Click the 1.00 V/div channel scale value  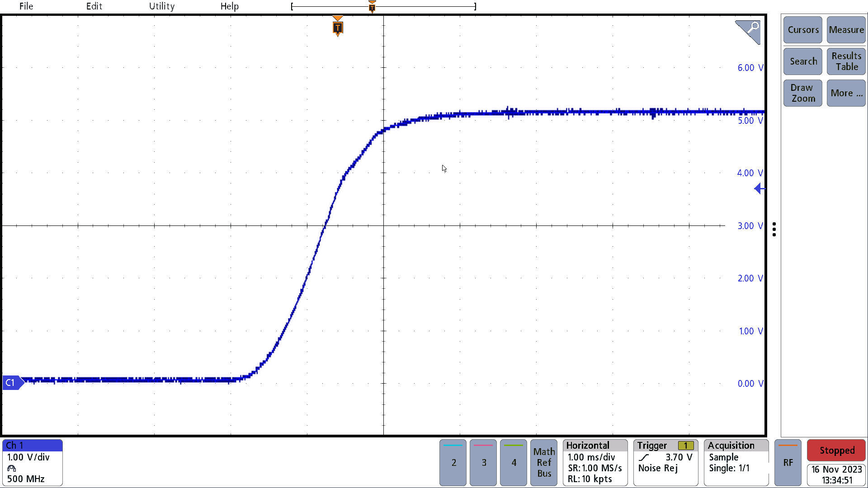28,457
